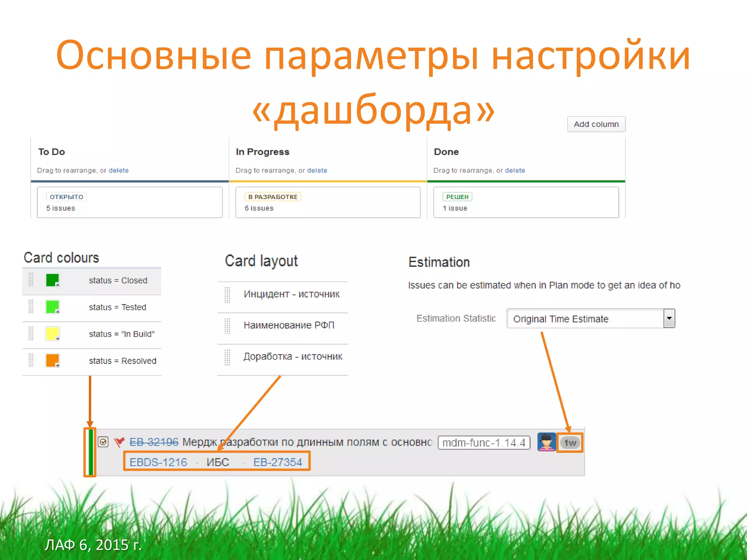Click the drag handle for Доработка - источник field
This screenshot has width=747, height=560.
point(227,357)
